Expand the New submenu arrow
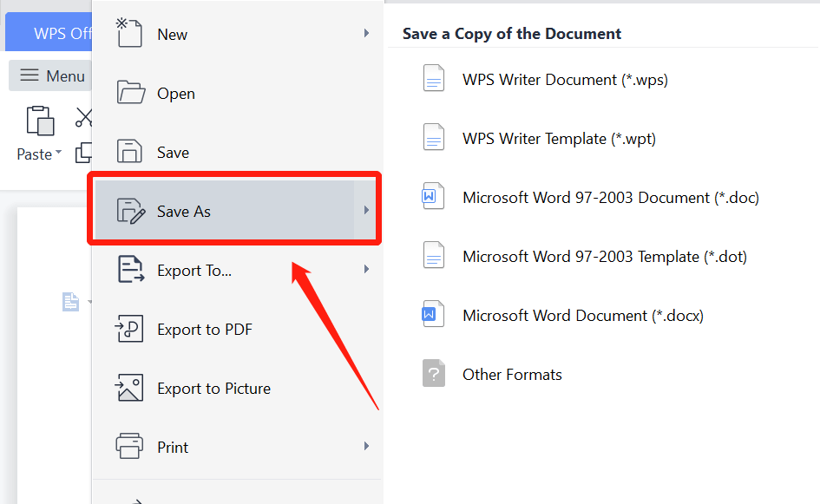Screen dimensions: 820x504 tap(366, 34)
